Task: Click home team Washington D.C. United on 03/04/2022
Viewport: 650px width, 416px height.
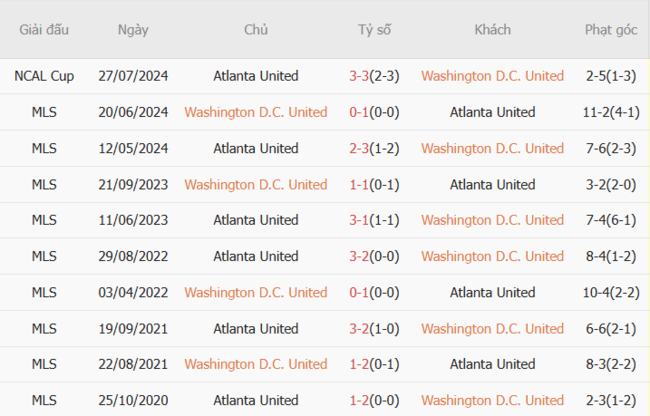Action: tap(255, 292)
